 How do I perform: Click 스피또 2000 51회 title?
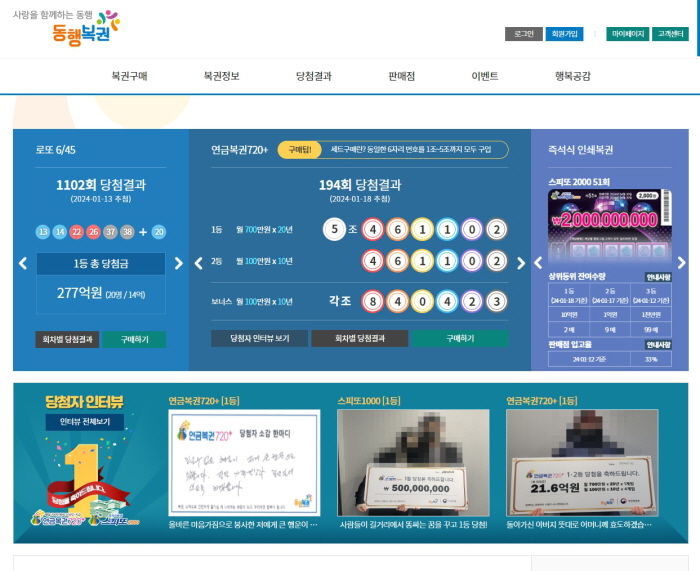[x=579, y=182]
